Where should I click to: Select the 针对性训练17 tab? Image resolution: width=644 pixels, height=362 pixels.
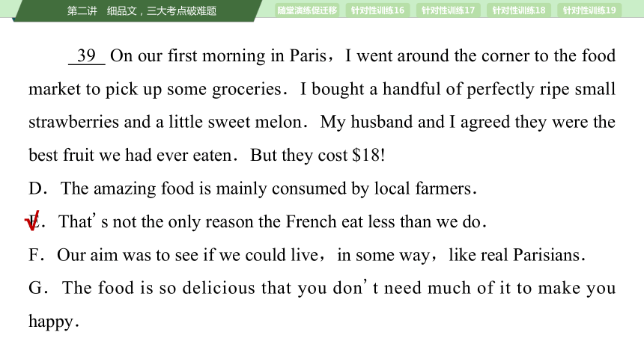[448, 10]
